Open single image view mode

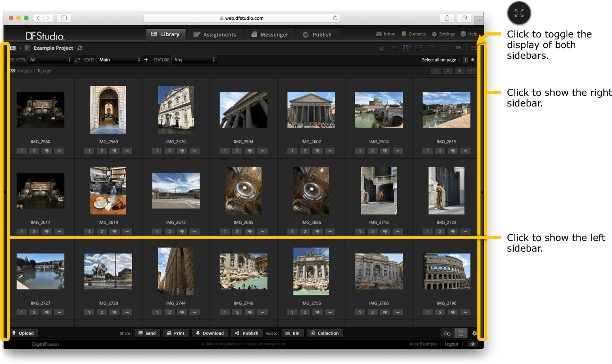431,48
